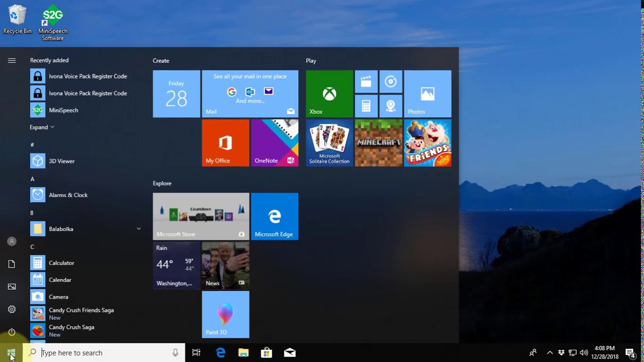Open the Friday 28 calendar tile

click(177, 94)
